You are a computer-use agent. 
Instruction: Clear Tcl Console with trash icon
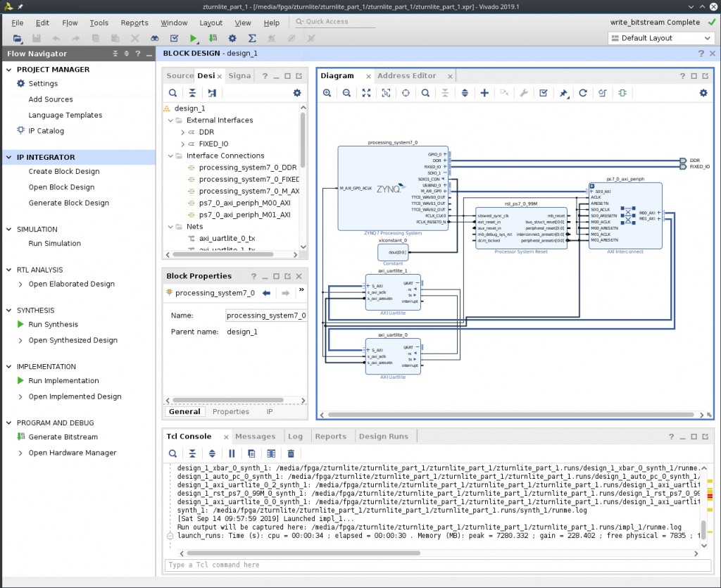click(x=291, y=453)
